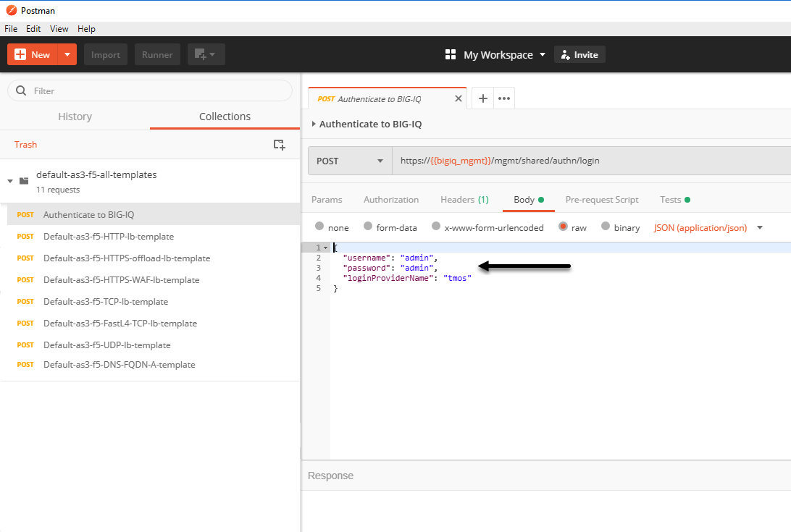Click the workspace grid icon
This screenshot has height=532, width=791.
(451, 54)
